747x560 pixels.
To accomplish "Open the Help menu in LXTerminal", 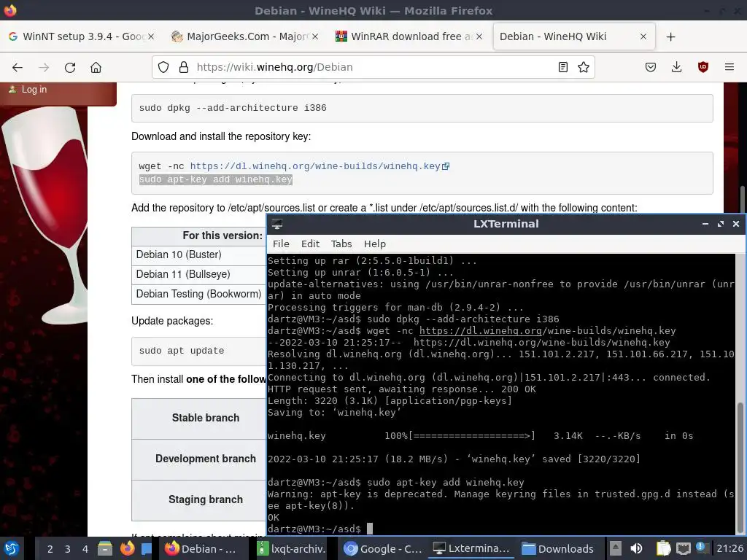I will pyautogui.click(x=375, y=244).
